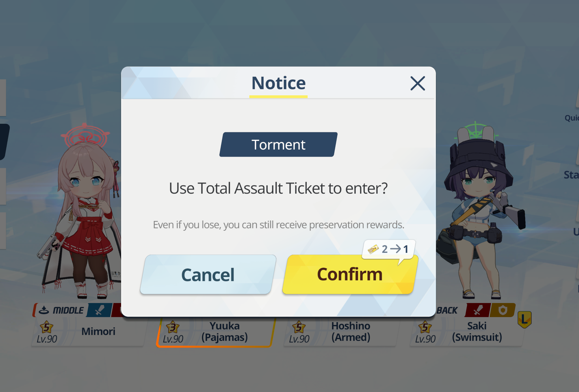Click Mimori's blue attack type icon
579x392 pixels.
(x=100, y=310)
